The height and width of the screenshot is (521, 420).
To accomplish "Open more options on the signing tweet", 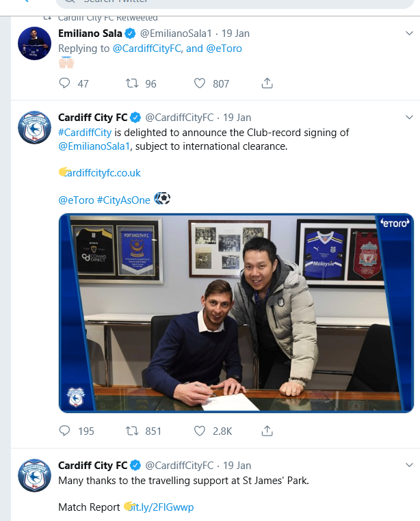I will point(409,118).
